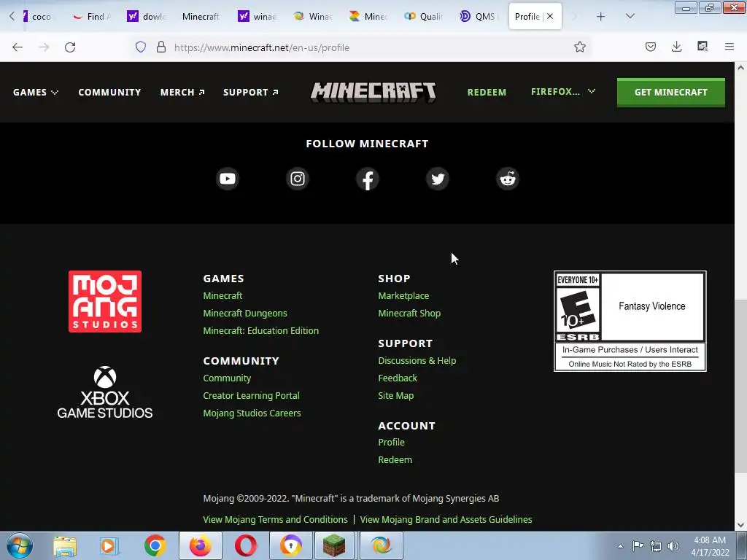The image size is (747, 560).
Task: Switch to the Minecraft tab
Action: click(201, 17)
